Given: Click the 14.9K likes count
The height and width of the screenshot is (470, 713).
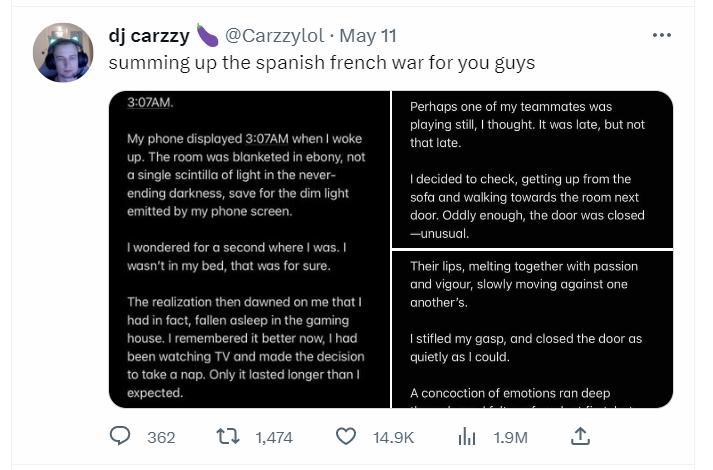Looking at the screenshot, I should pyautogui.click(x=393, y=438).
